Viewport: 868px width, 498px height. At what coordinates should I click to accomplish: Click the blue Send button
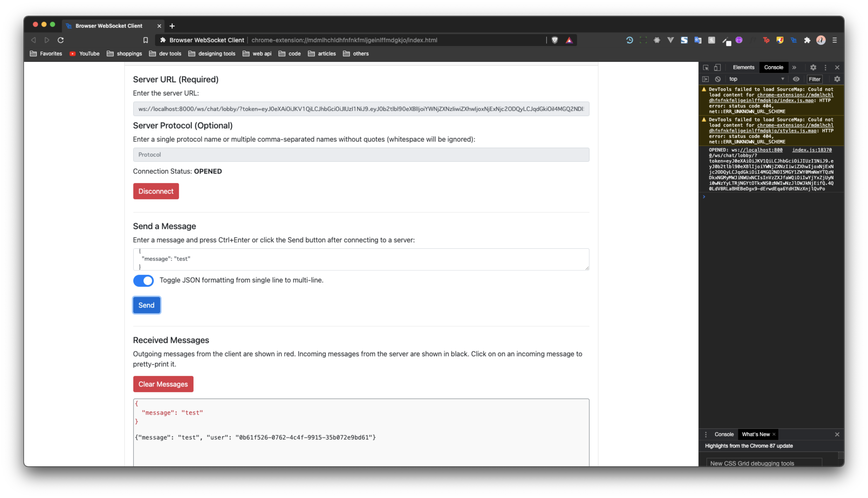coord(147,305)
